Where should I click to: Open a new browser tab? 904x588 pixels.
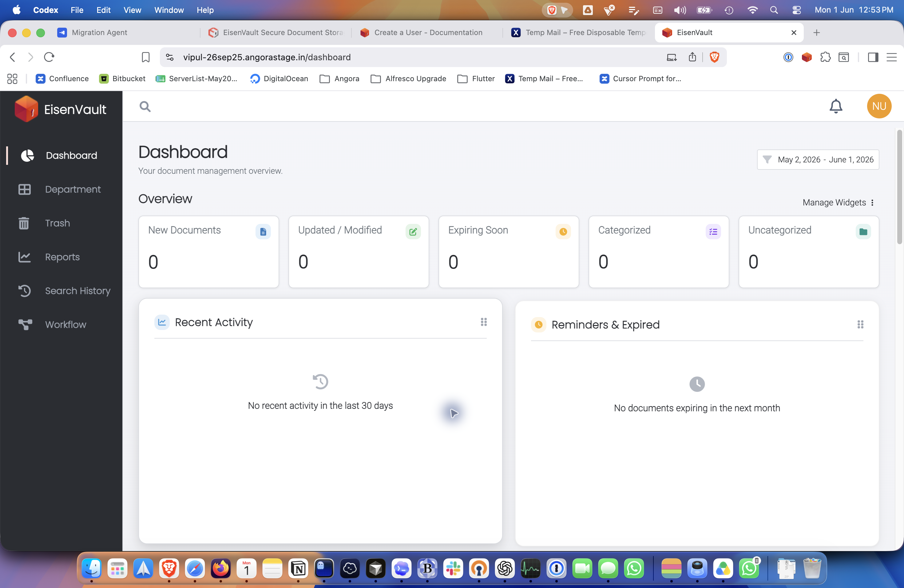816,33
